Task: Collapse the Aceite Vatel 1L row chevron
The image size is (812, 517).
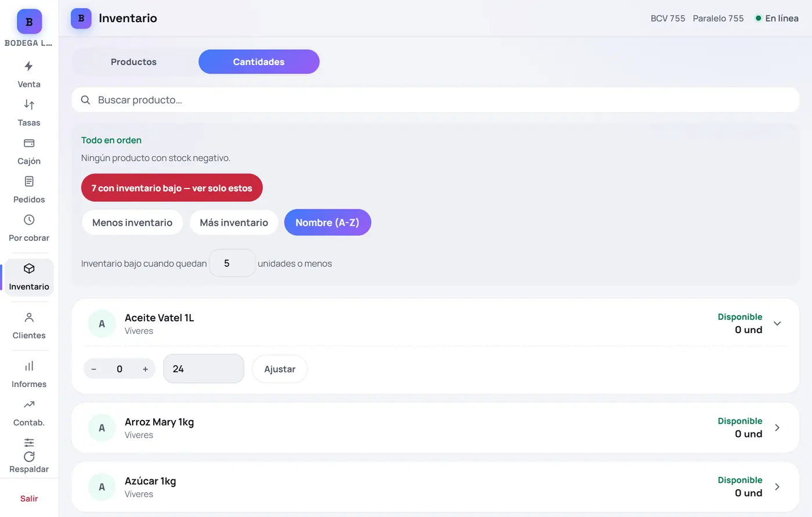Action: point(777,323)
